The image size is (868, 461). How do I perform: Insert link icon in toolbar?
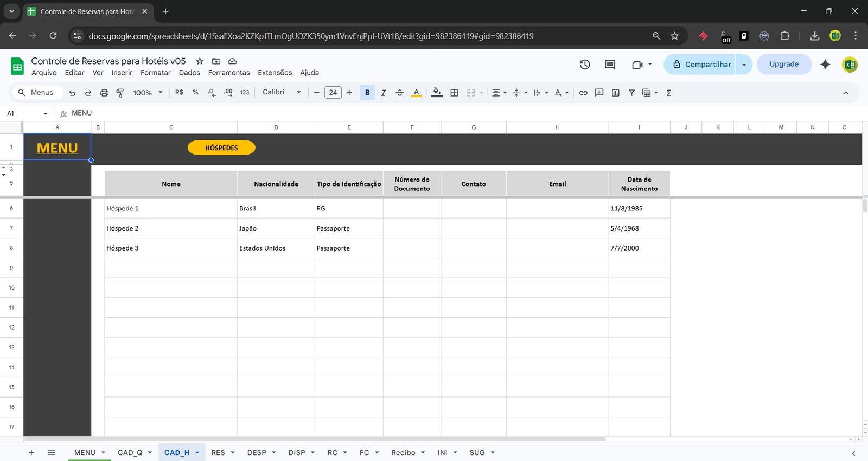click(583, 93)
